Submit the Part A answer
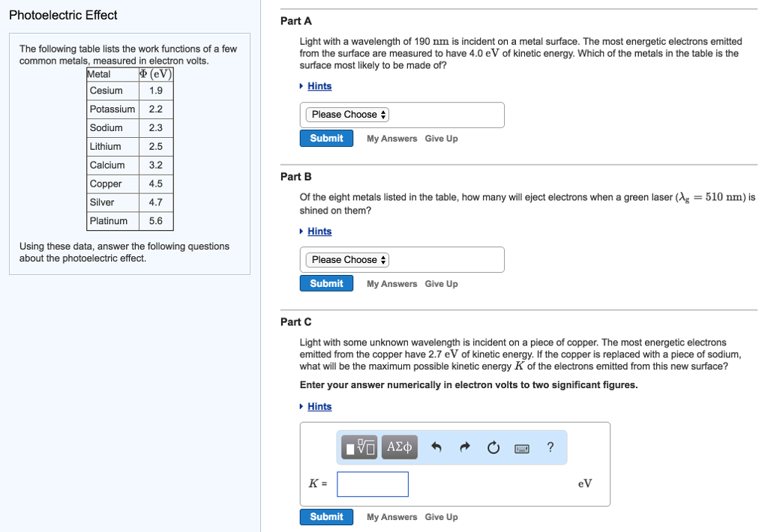This screenshot has width=768, height=532. [x=326, y=138]
